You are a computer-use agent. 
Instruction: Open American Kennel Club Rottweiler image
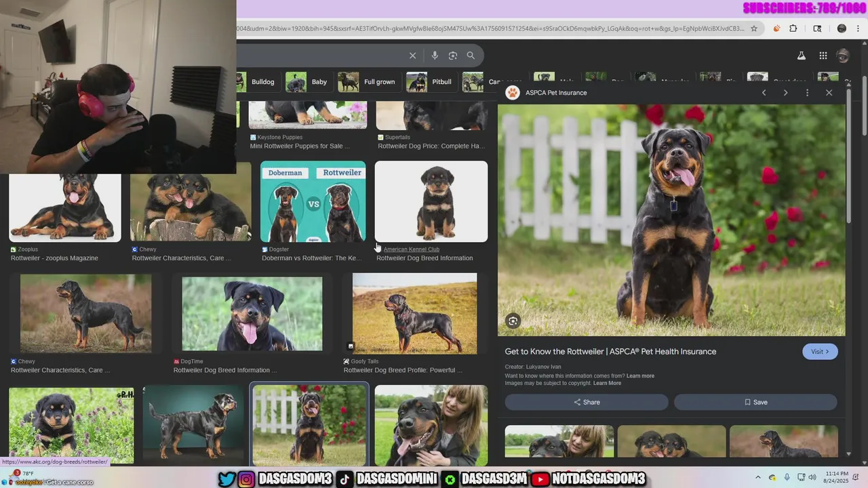tap(431, 201)
